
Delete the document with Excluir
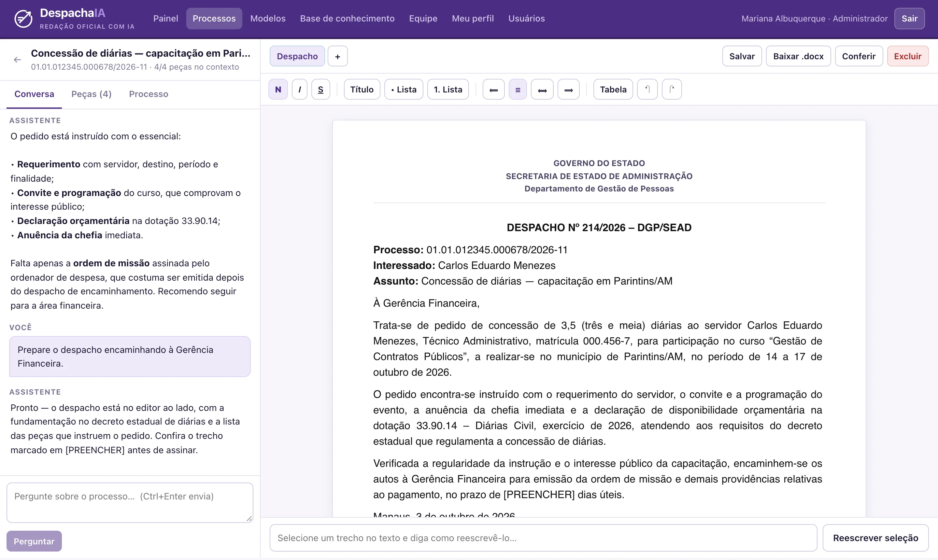coord(907,56)
